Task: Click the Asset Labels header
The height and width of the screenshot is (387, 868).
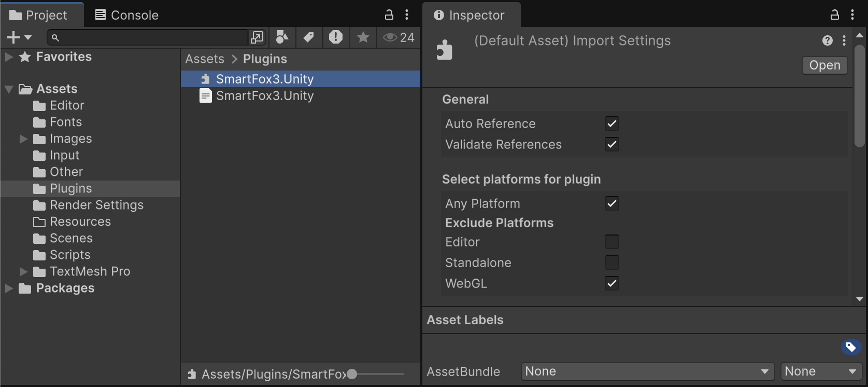Action: [465, 320]
